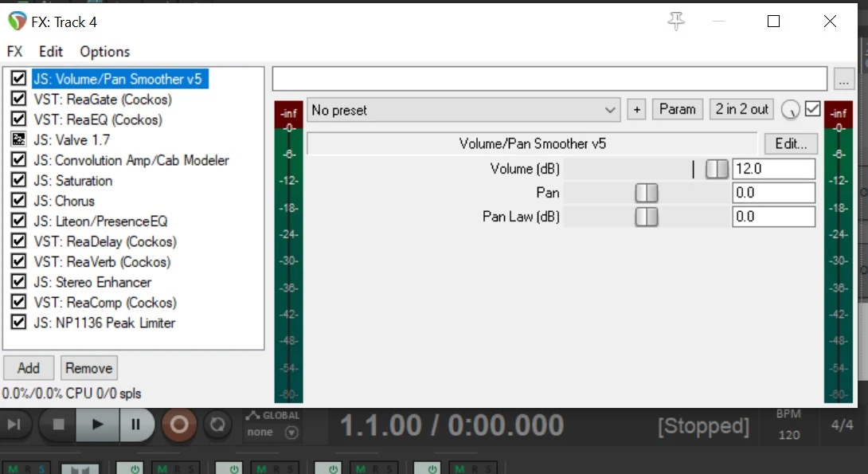Pin the FX window on top
The image size is (868, 474).
pyautogui.click(x=676, y=21)
